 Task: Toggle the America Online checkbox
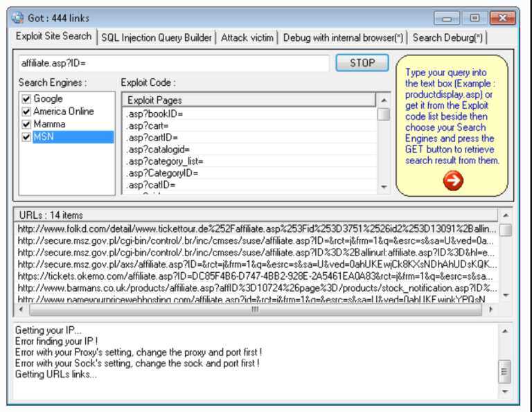(x=26, y=111)
